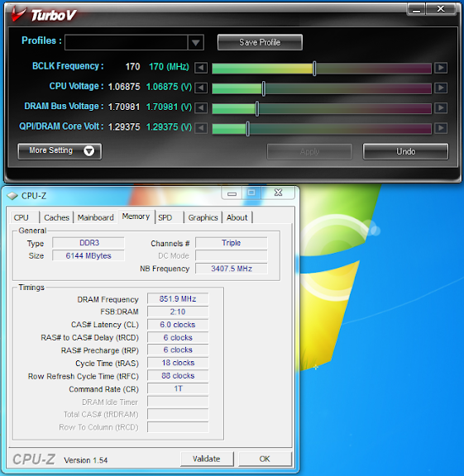The image size is (464, 476).
Task: Open the Profiles dropdown arrow
Action: [195, 42]
